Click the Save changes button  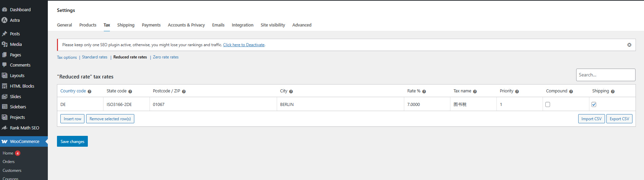point(72,141)
